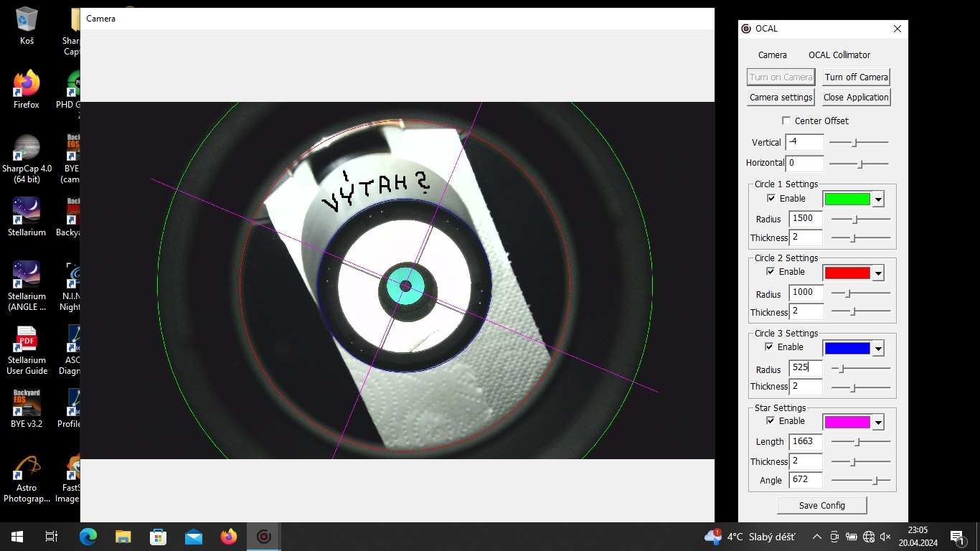Click the Circle 1 Radius slider
This screenshot has height=551, width=980.
(x=861, y=219)
